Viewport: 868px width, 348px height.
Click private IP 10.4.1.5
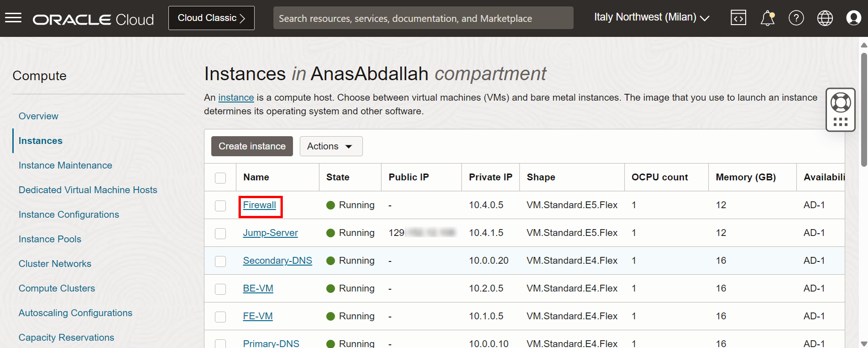pos(486,233)
